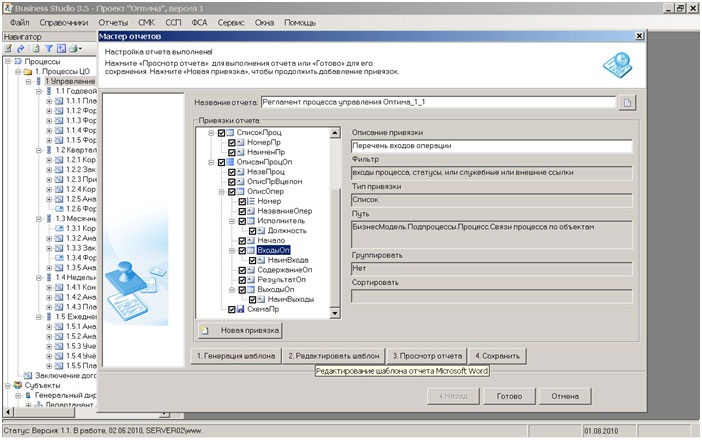This screenshot has width=702, height=440.
Task: Collapse the ОписОпер node in bindings tree
Action: [x=221, y=191]
